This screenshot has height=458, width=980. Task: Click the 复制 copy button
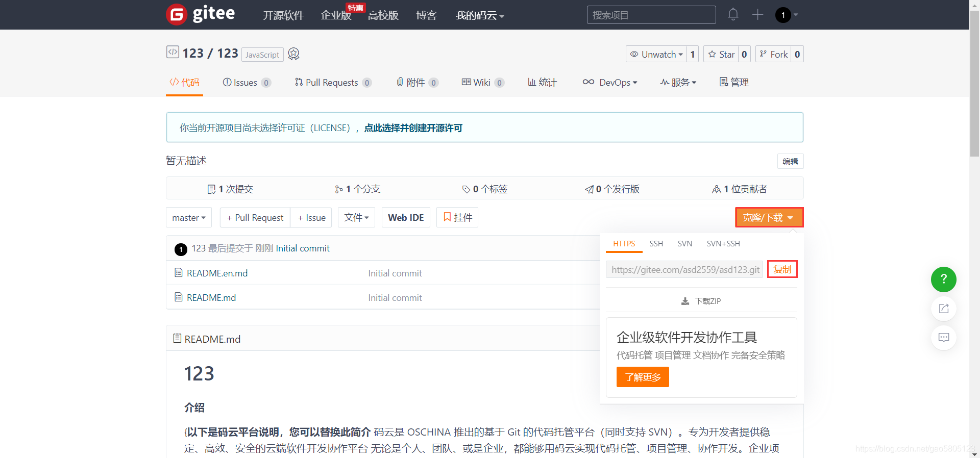782,269
